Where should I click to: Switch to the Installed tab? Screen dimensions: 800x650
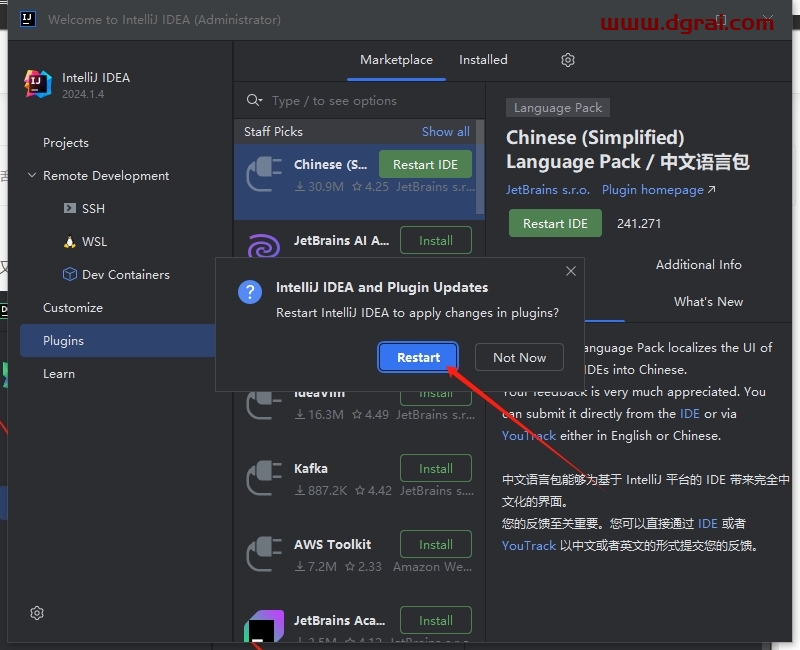[483, 60]
